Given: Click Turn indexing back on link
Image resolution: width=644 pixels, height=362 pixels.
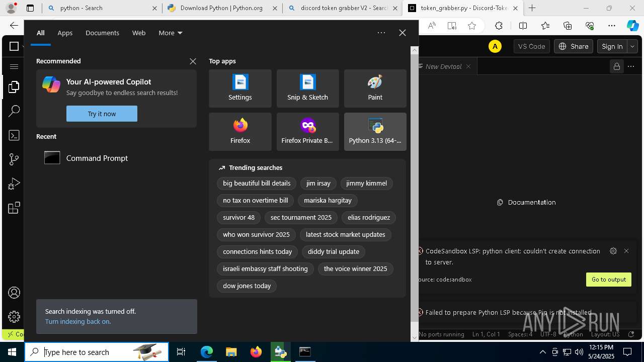Looking at the screenshot, I should (78, 321).
